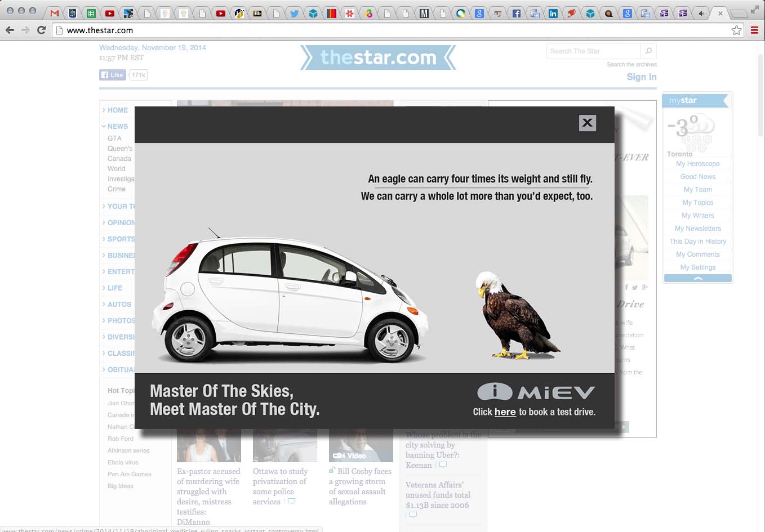Open Good News in mystar panel

click(698, 176)
